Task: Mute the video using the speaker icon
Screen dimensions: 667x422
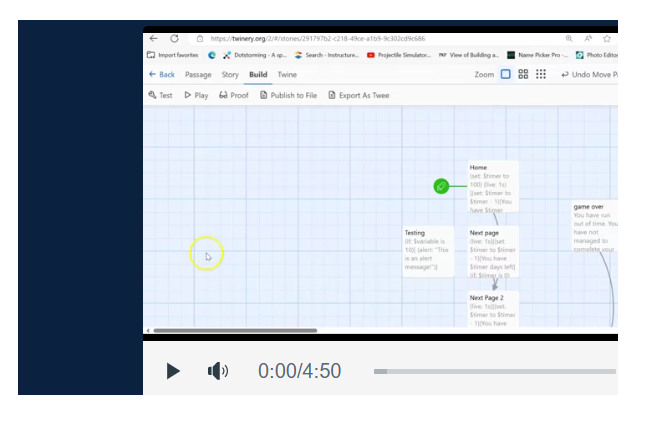Action: coord(217,371)
